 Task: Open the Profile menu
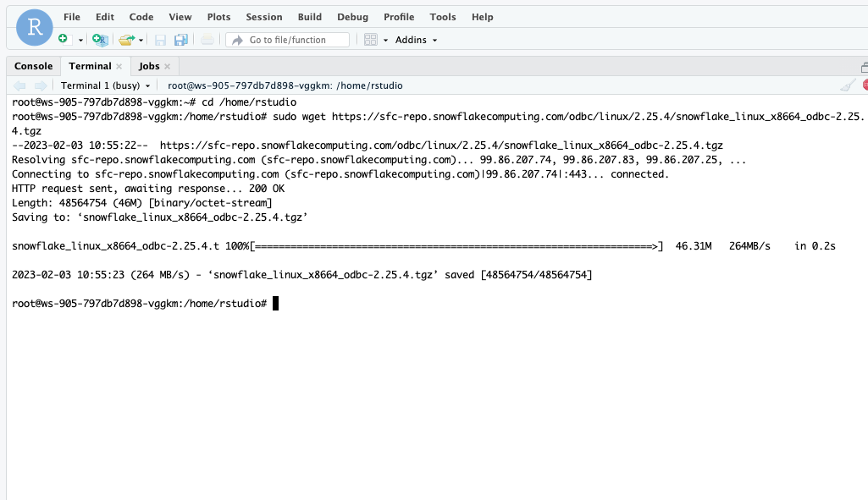coord(399,17)
